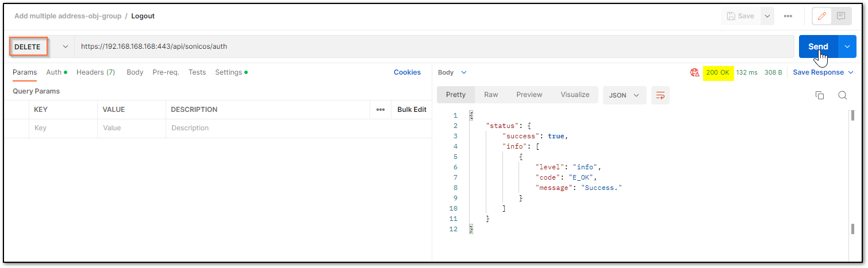This screenshot has width=868, height=268.
Task: Click the "level": "info" line
Action: [x=568, y=167]
